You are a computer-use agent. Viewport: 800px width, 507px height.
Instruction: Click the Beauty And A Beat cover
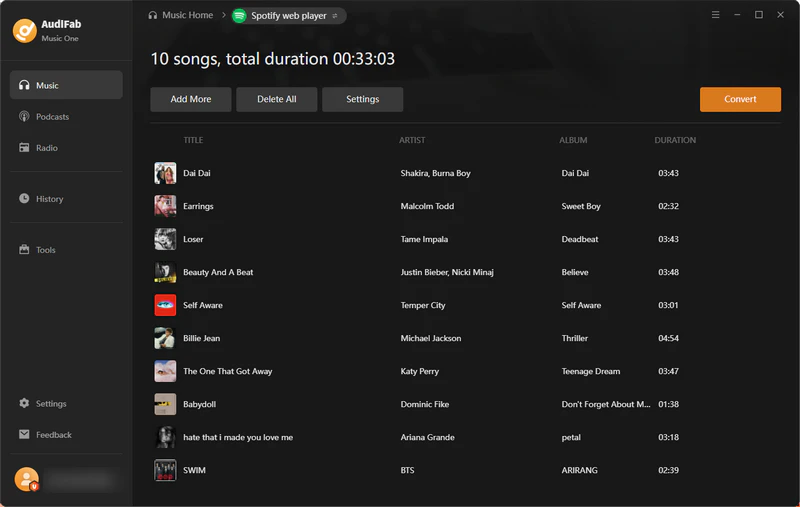pos(165,272)
